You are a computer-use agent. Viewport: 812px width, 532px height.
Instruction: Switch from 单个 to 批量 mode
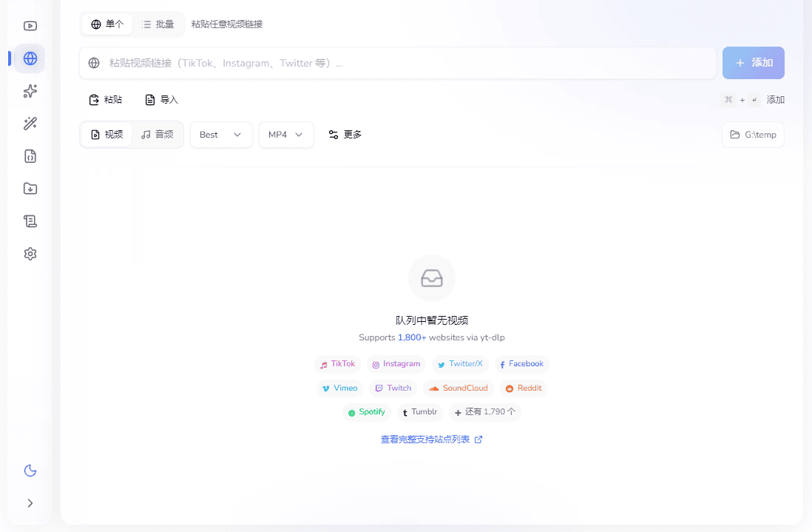pos(158,24)
